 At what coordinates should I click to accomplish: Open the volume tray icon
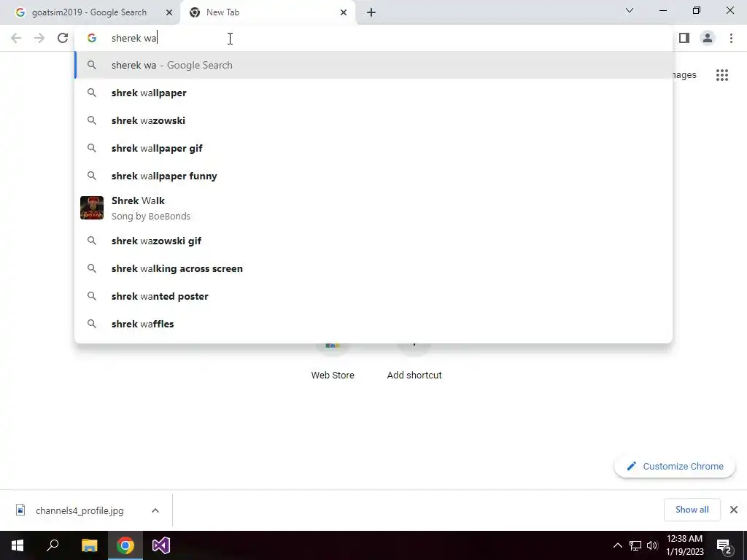tap(652, 545)
